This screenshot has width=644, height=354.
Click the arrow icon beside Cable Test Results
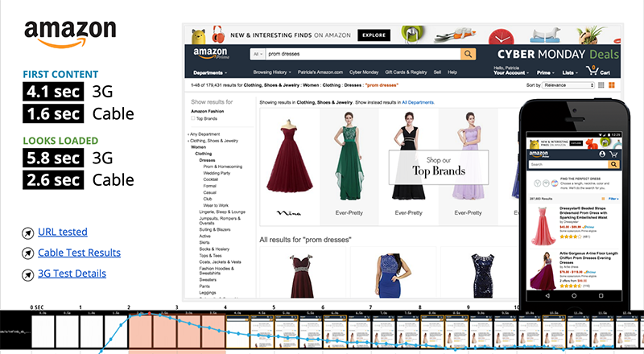[x=27, y=253]
